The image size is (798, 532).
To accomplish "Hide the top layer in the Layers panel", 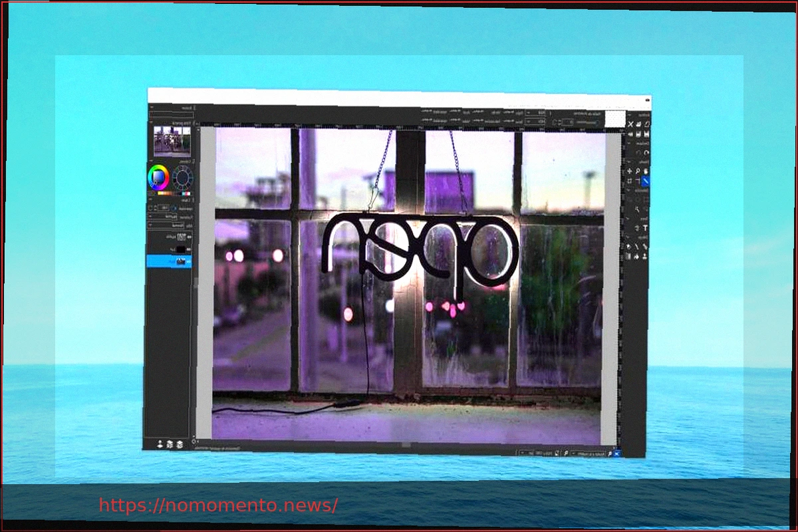I will (x=188, y=236).
